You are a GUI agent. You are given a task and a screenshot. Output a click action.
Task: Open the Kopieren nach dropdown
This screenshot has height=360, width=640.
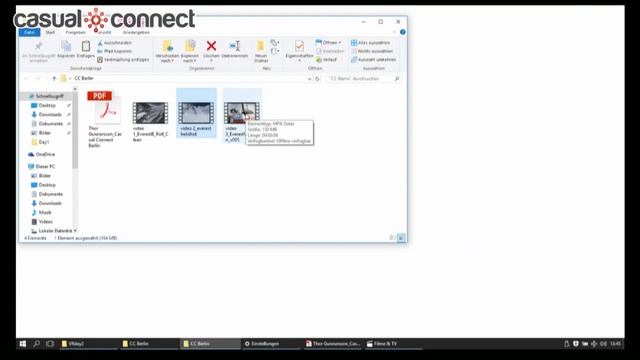click(190, 51)
